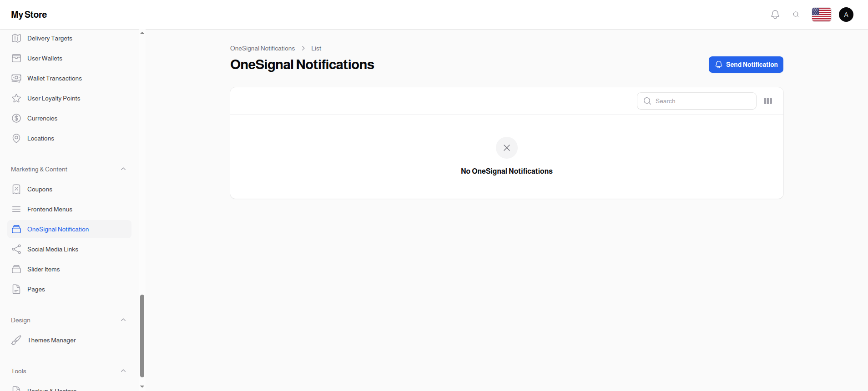The width and height of the screenshot is (868, 391).
Task: Click the Send Notification button
Action: [746, 65]
